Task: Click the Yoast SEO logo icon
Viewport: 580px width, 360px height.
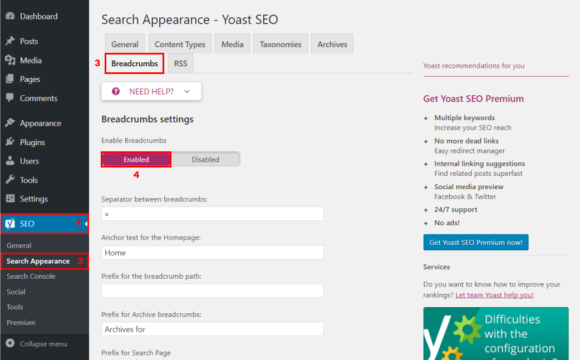Action: pyautogui.click(x=10, y=223)
